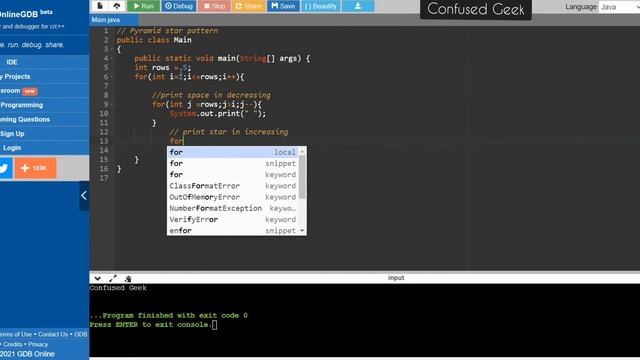Format code using Beautify button
The width and height of the screenshot is (640, 360).
pos(321,6)
